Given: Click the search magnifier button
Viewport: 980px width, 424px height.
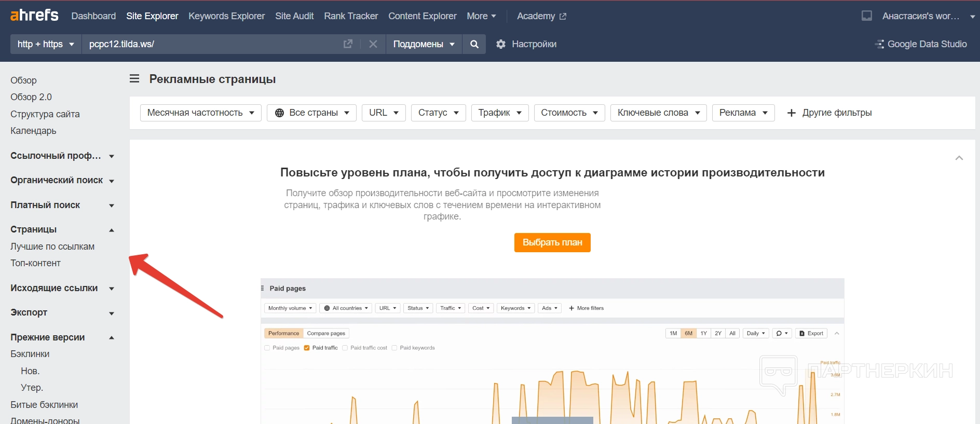Looking at the screenshot, I should click(x=474, y=44).
